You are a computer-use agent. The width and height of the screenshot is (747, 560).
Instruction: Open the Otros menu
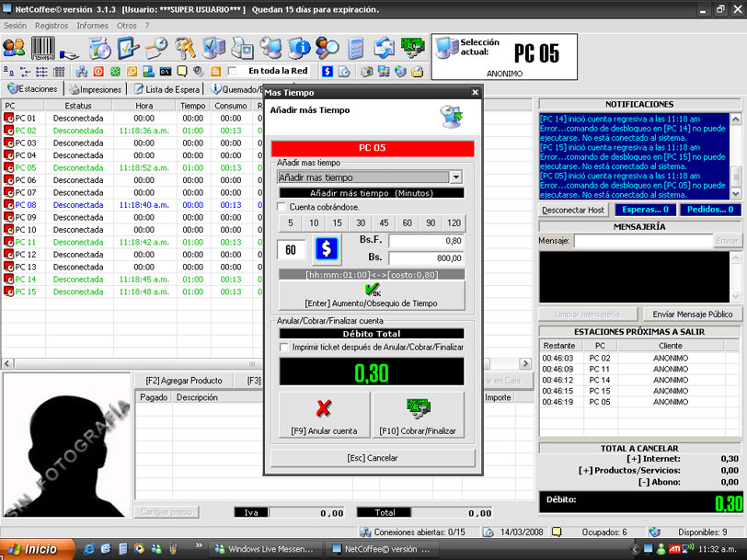tap(127, 26)
